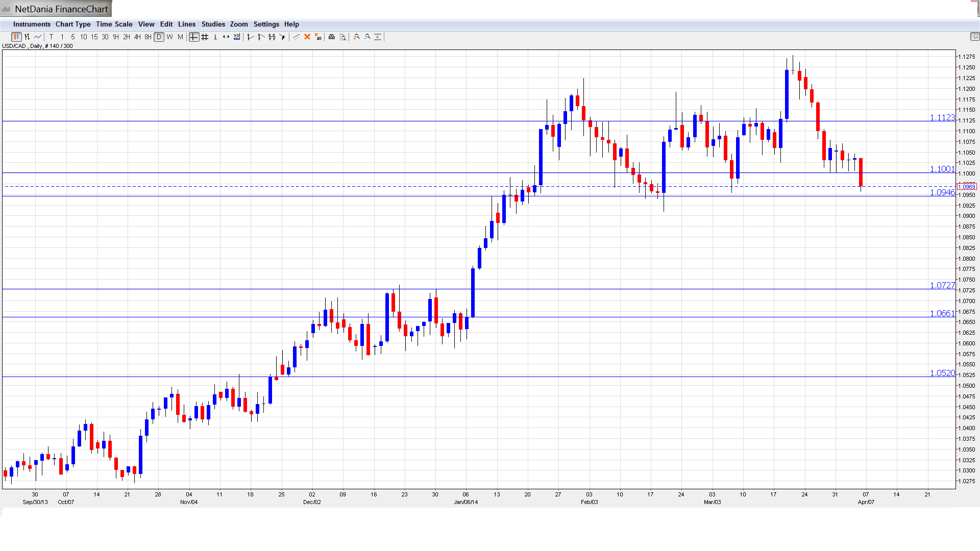Expand the Time Scale menu
The width and height of the screenshot is (980, 551).
[x=114, y=24]
